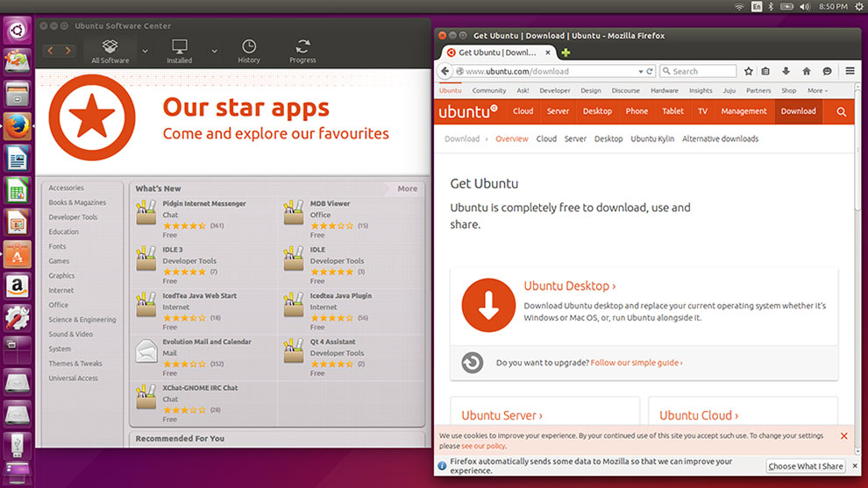Image resolution: width=868 pixels, height=488 pixels.
Task: Open System Settings from the launcher
Action: coord(18,319)
